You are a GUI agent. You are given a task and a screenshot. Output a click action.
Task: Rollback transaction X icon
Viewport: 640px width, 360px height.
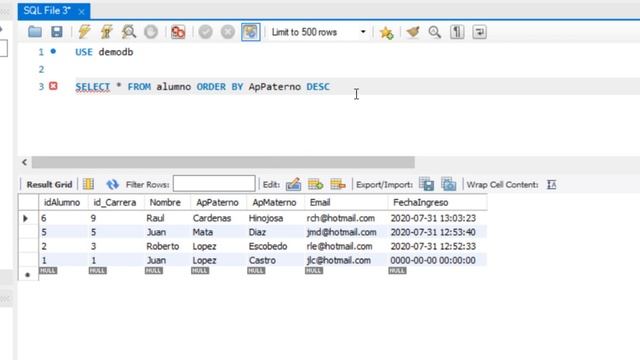point(228,32)
